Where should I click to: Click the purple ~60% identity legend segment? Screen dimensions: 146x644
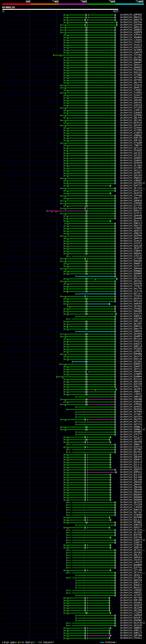point(73,4)
